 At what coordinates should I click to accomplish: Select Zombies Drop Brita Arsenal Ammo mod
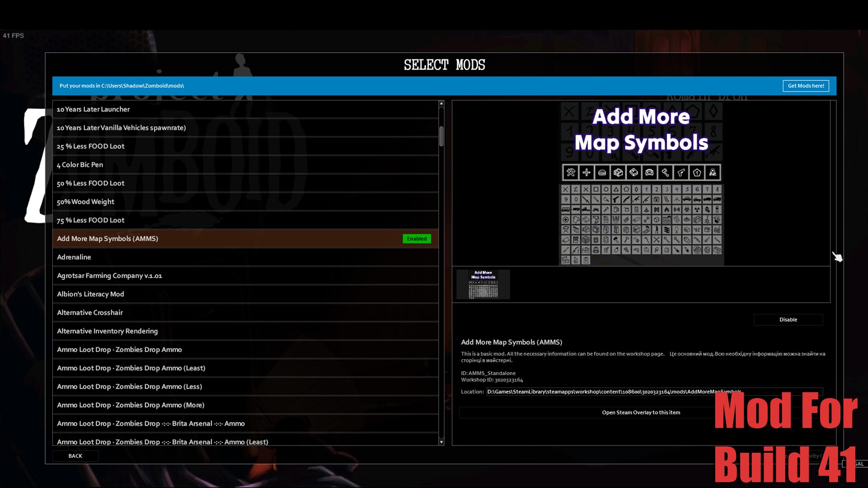(x=245, y=424)
